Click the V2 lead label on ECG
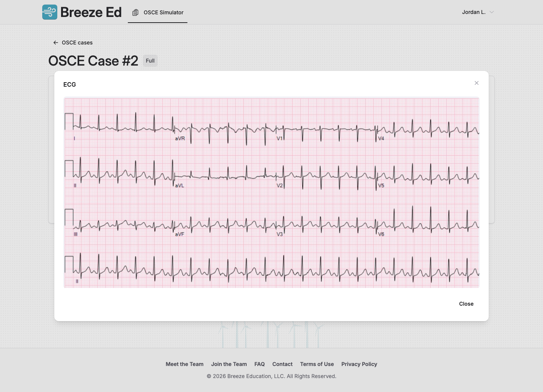 [279, 185]
